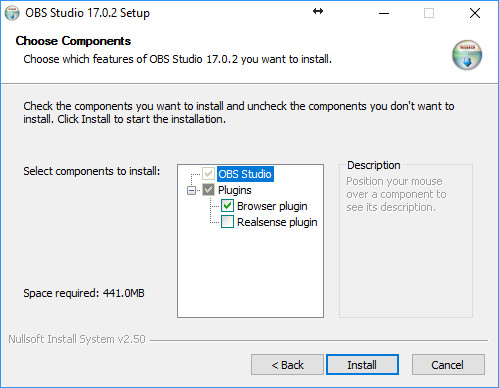The image size is (499, 388).
Task: Click empty area in components list box
Action: point(250,273)
